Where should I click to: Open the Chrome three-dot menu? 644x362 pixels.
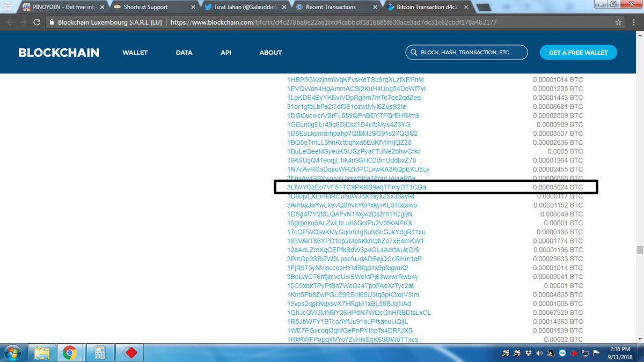[635, 23]
